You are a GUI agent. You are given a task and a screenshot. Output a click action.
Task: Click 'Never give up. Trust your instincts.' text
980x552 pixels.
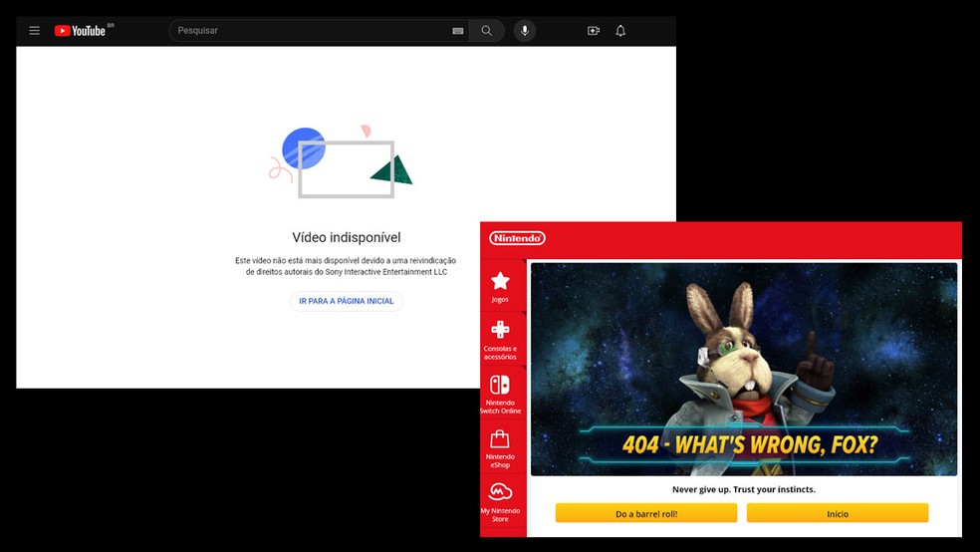coord(744,489)
